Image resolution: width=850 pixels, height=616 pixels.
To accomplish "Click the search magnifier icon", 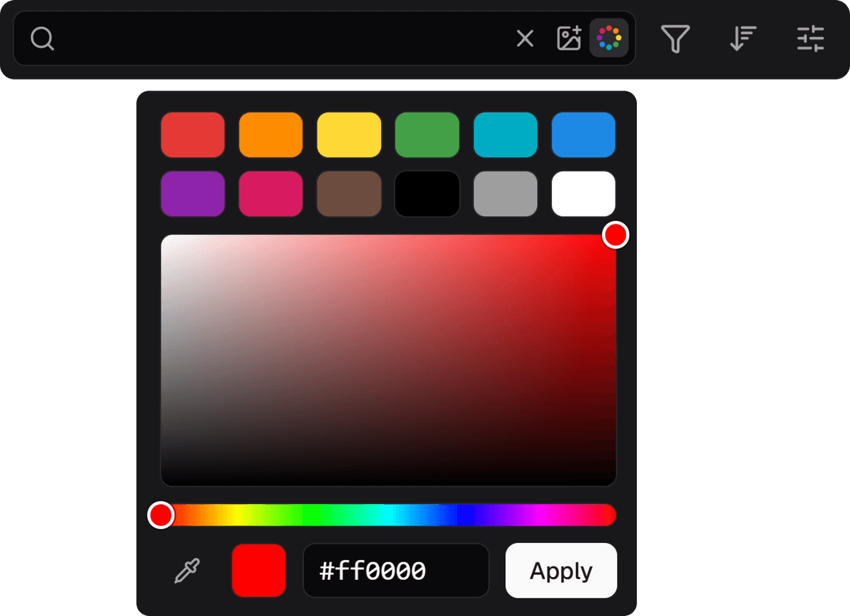I will (42, 38).
